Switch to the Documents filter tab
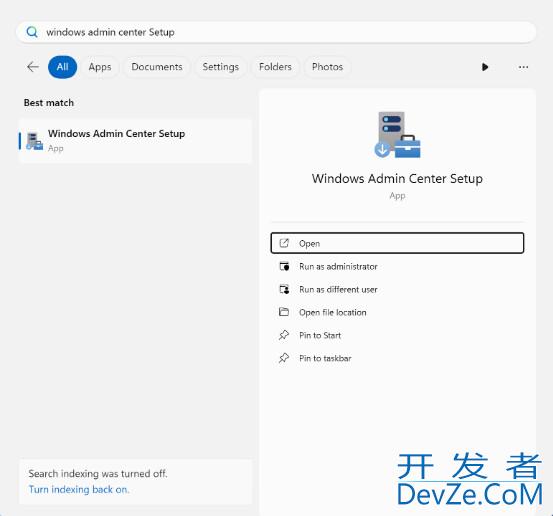The height and width of the screenshot is (516, 553). [x=157, y=67]
